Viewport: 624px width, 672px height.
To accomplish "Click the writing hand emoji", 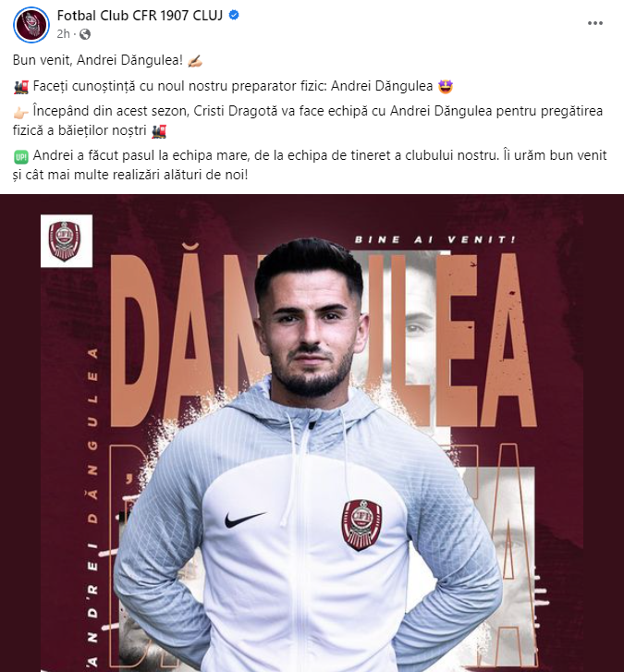I will [194, 61].
